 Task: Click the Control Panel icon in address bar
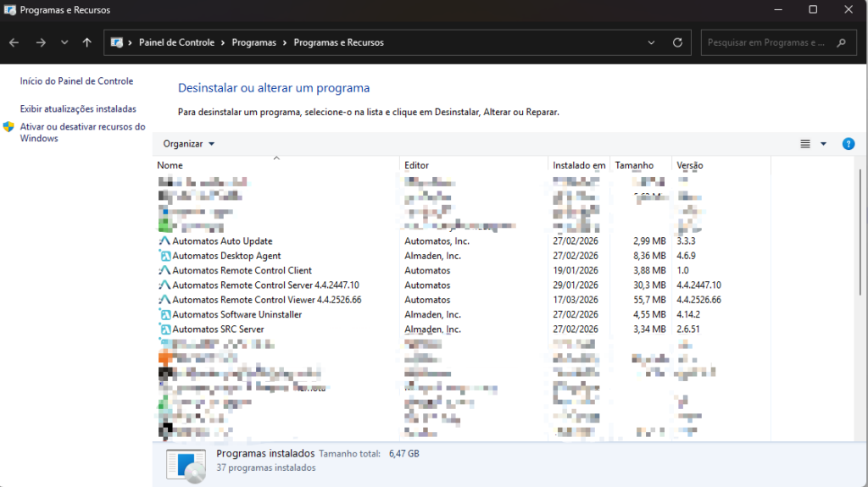[116, 42]
